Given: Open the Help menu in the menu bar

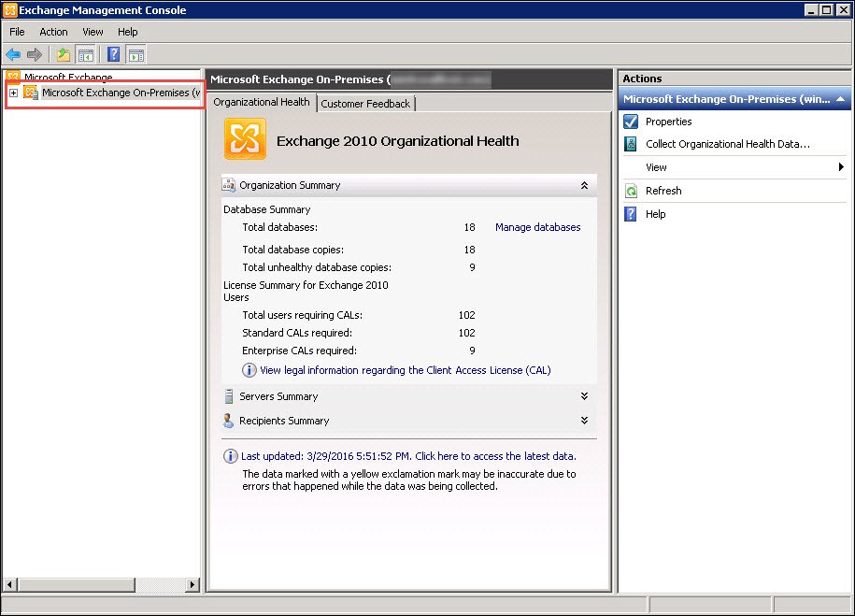Looking at the screenshot, I should pos(128,32).
